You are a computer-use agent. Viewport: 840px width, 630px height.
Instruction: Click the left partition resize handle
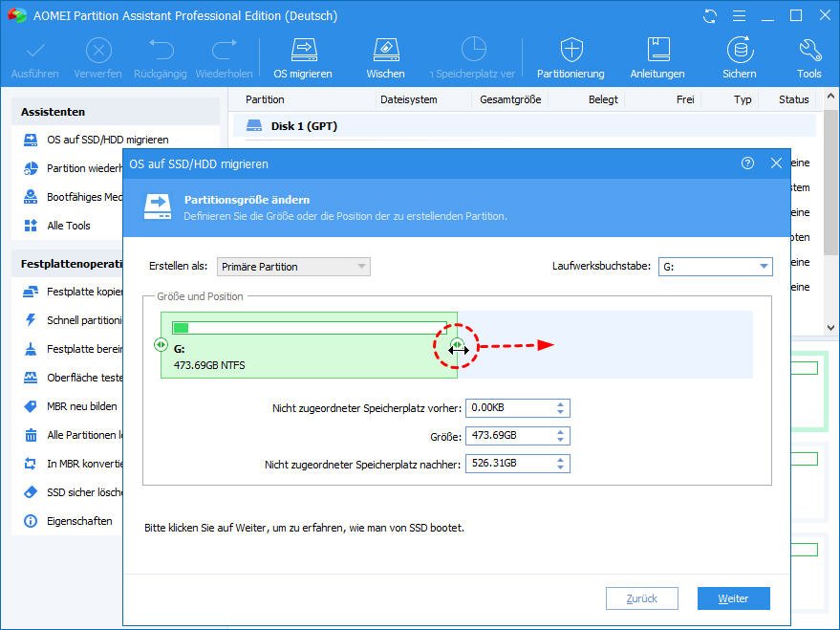tap(161, 344)
